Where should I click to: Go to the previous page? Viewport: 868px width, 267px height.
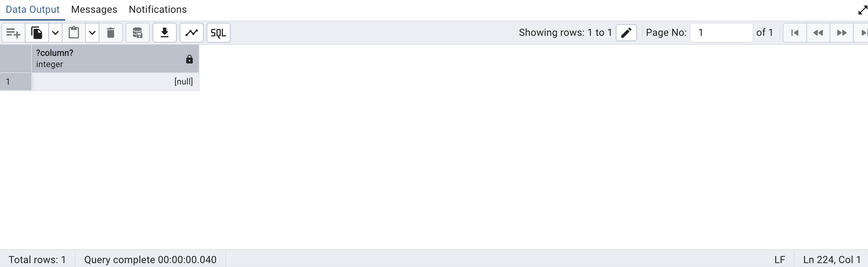tap(818, 33)
